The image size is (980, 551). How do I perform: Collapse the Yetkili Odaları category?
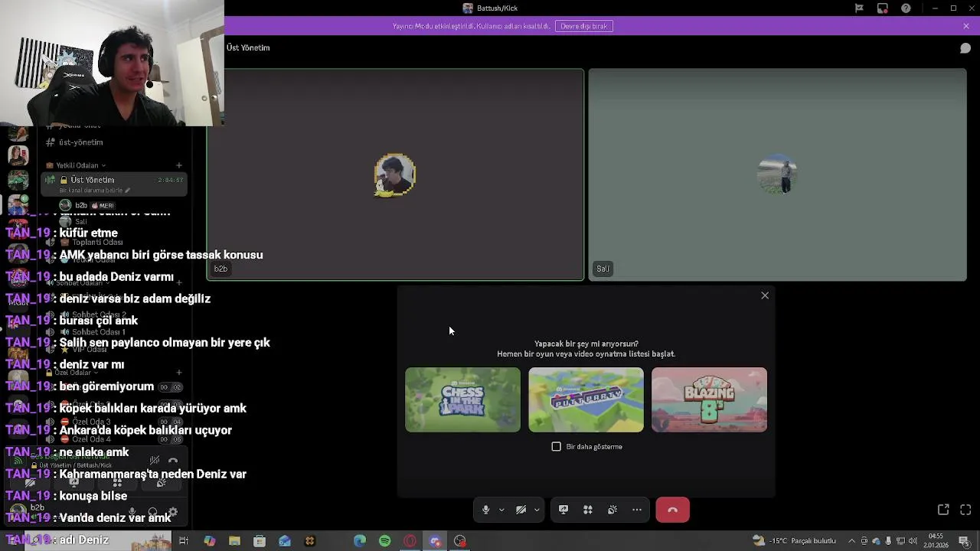[77, 165]
